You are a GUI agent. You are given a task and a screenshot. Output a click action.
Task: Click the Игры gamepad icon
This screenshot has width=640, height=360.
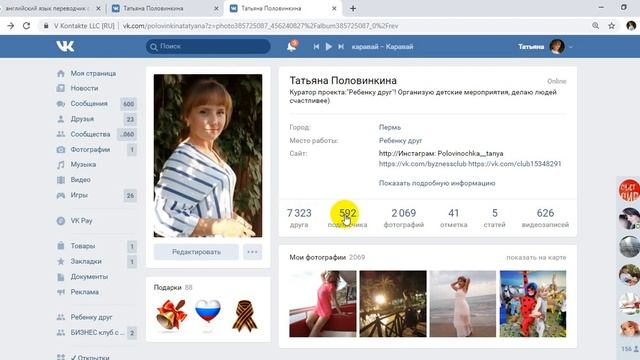click(61, 195)
